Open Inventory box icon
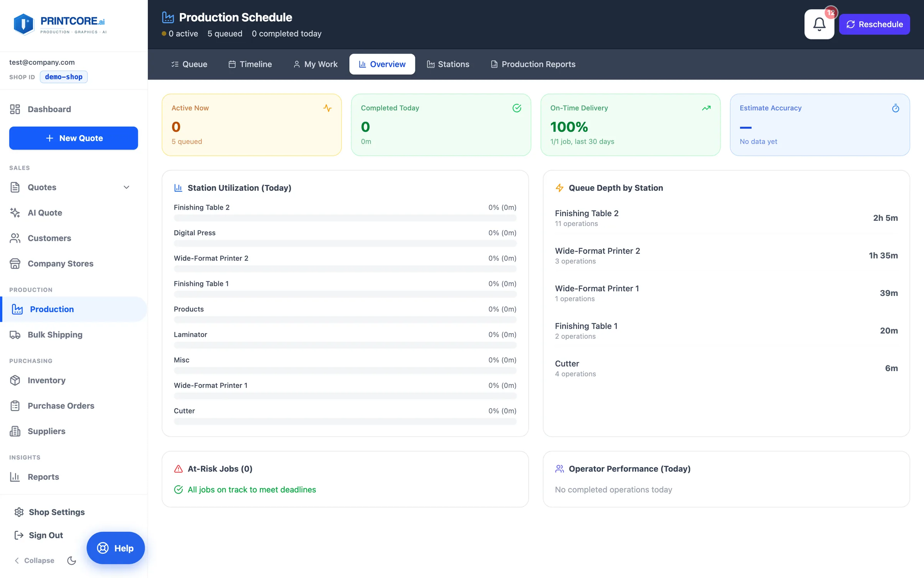Viewport: 924px width, 578px height. 15,380
